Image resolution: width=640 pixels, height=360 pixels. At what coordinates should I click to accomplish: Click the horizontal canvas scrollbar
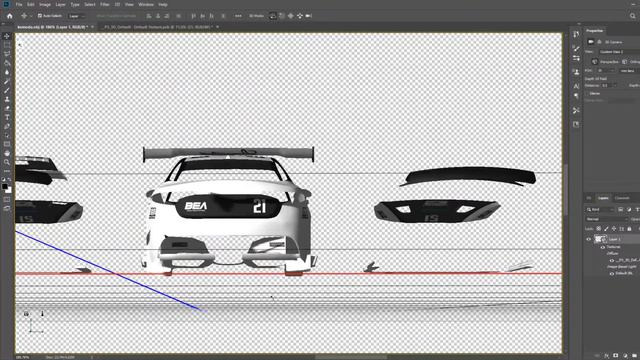[351, 357]
